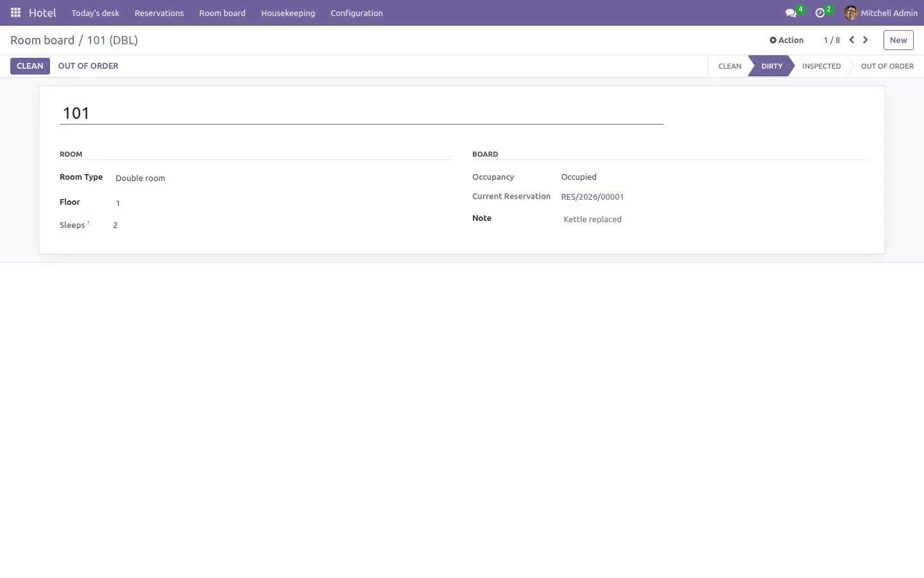Open the Room board menu
Viewport: 924px width, 578px height.
[x=222, y=13]
